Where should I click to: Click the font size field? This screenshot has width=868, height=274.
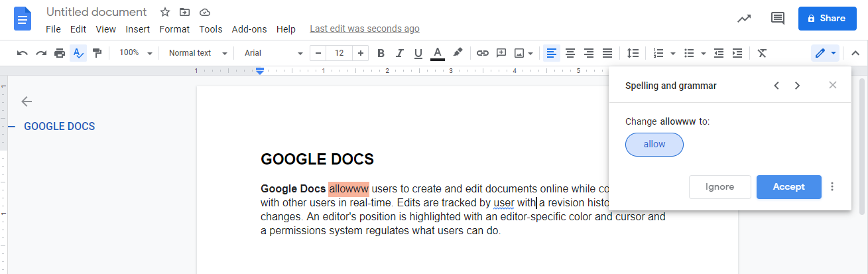coord(340,53)
